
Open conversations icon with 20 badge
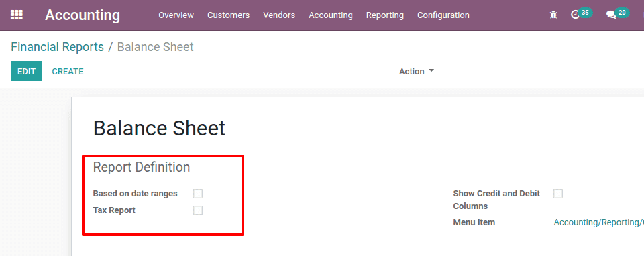pos(617,14)
